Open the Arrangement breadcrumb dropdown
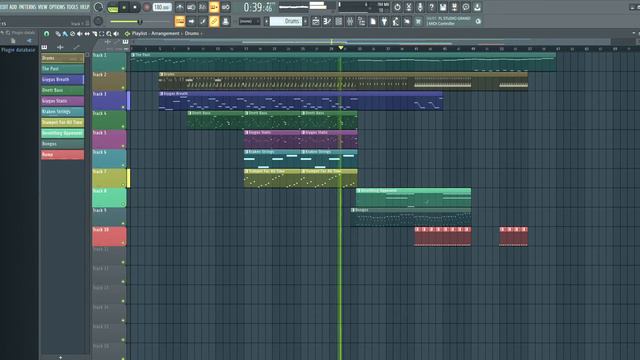Screen dimensions: 640x360 tap(165, 33)
